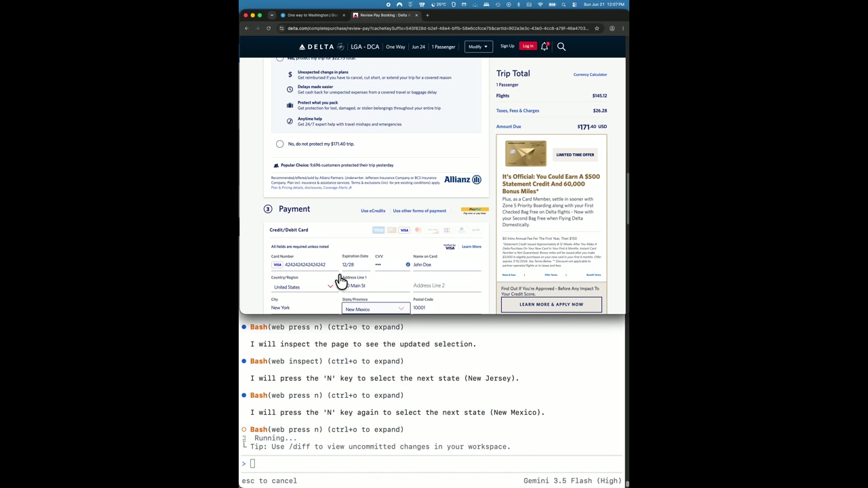Open Spotlight search in macOS menu bar

pyautogui.click(x=564, y=5)
